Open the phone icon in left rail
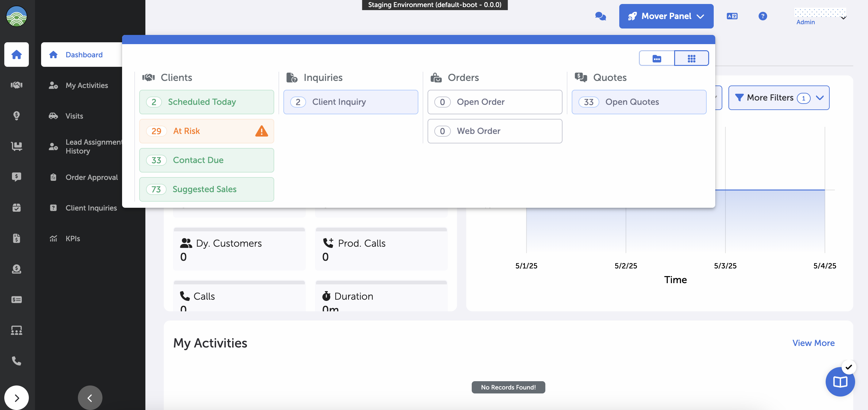868x410 pixels. 16,361
